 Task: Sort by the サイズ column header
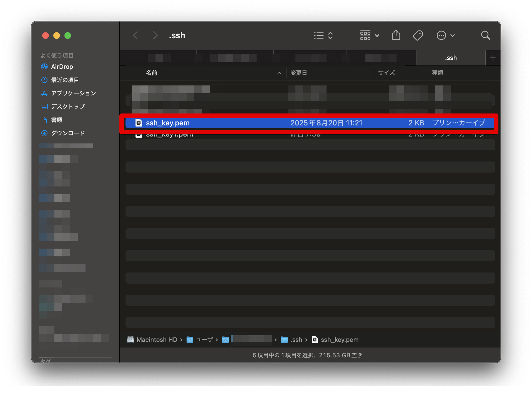(386, 73)
